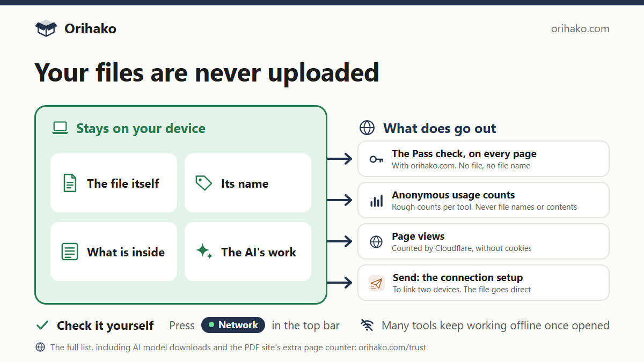Select the What is inside card

[x=114, y=252]
